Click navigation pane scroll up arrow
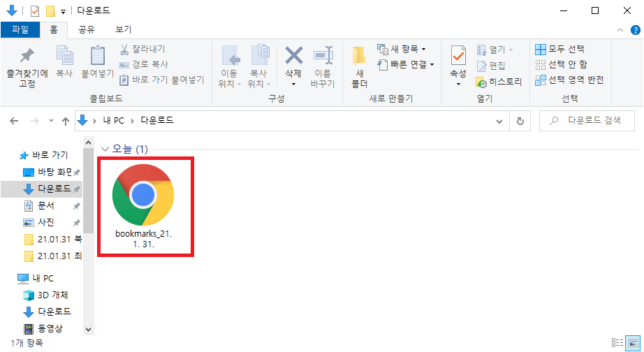 click(88, 143)
